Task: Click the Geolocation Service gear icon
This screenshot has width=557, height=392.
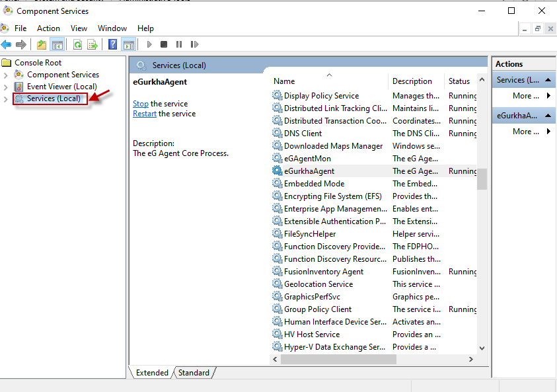Action: coord(278,284)
